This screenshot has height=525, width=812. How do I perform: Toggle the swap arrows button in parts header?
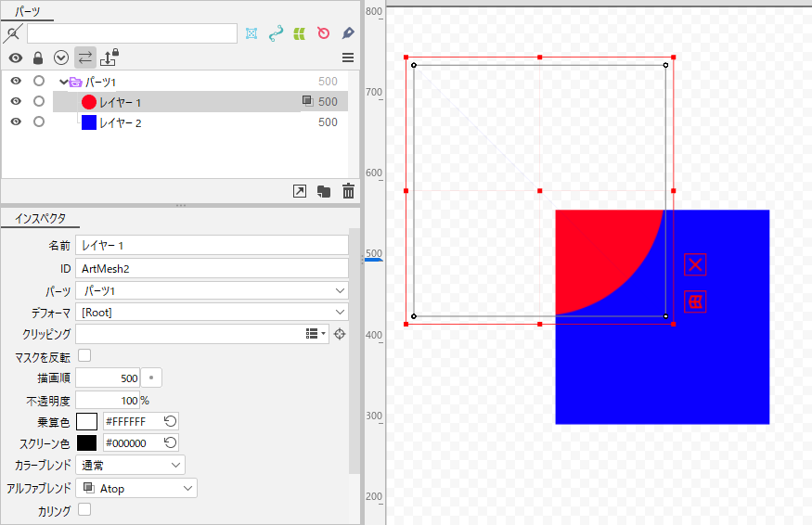85,58
